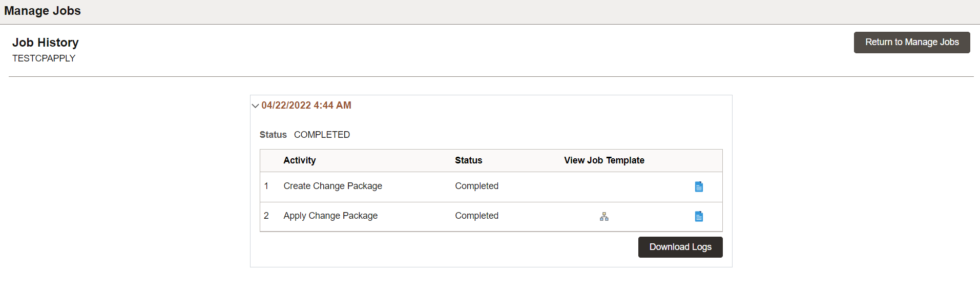The width and height of the screenshot is (980, 292).
Task: Click Completed status of Apply Change Package
Action: point(476,216)
